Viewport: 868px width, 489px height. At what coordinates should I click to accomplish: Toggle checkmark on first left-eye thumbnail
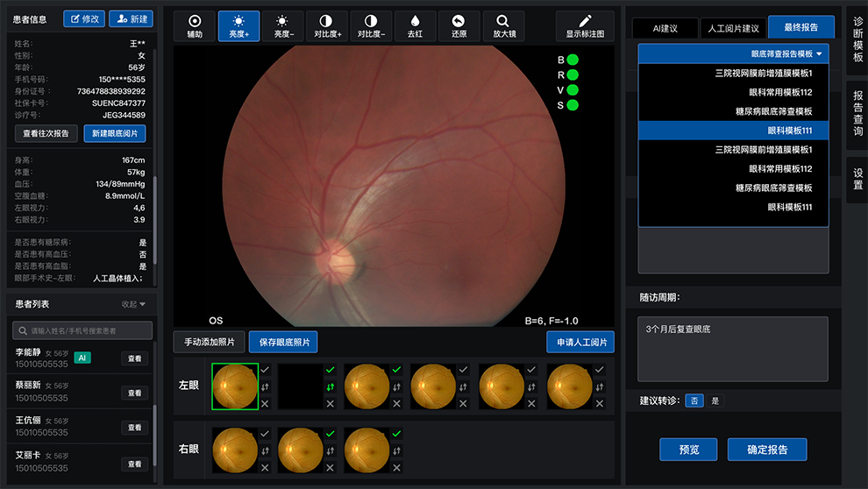tap(264, 370)
